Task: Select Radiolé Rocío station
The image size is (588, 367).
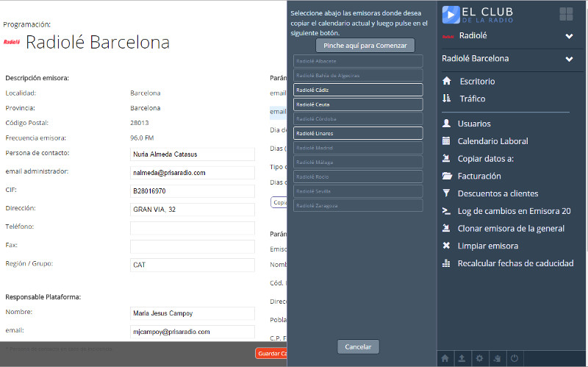Action: click(358, 177)
